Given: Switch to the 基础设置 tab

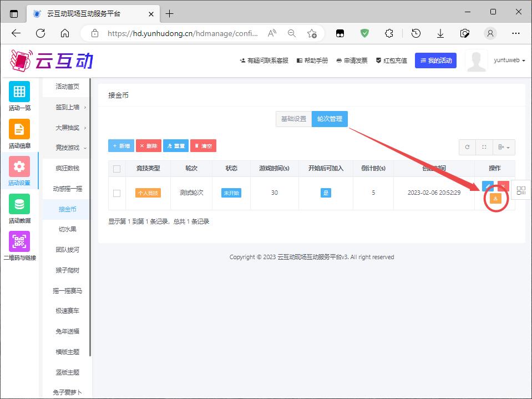Looking at the screenshot, I should pos(294,119).
